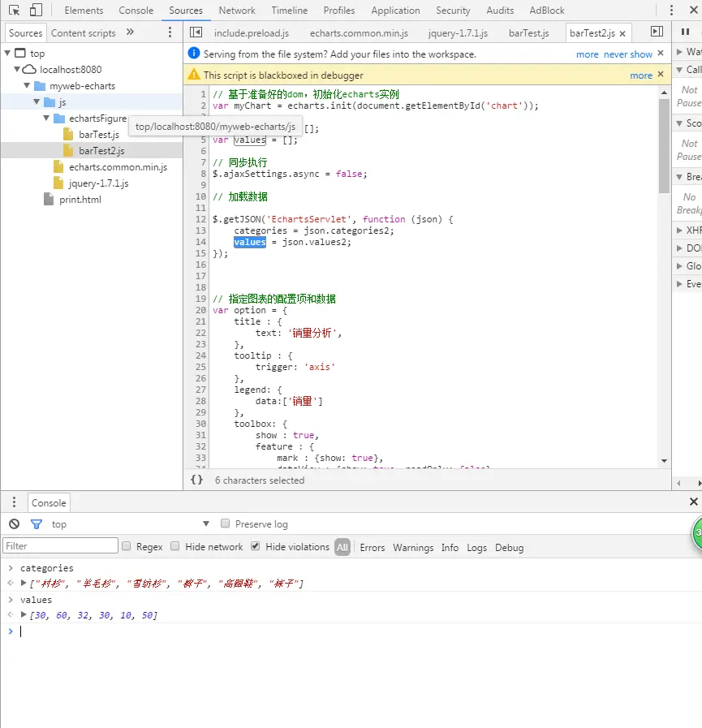Screen dimensions: 702x728
Task: Show more navigator tabs chevron
Action: tap(130, 32)
